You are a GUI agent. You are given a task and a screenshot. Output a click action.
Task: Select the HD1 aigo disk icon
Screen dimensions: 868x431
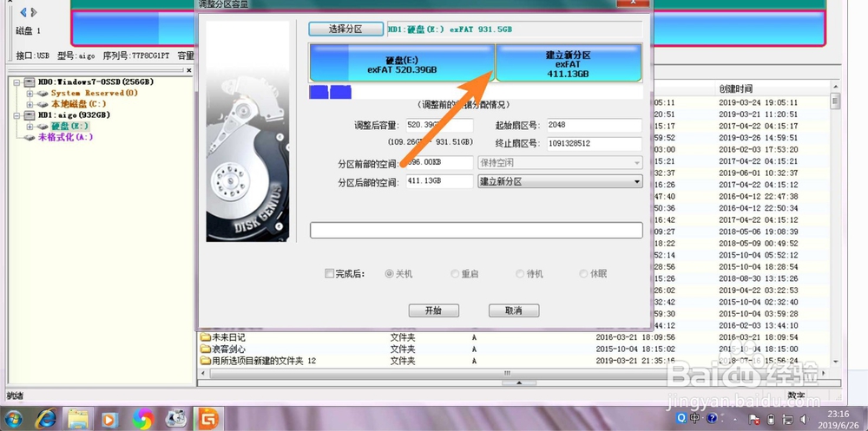point(30,115)
